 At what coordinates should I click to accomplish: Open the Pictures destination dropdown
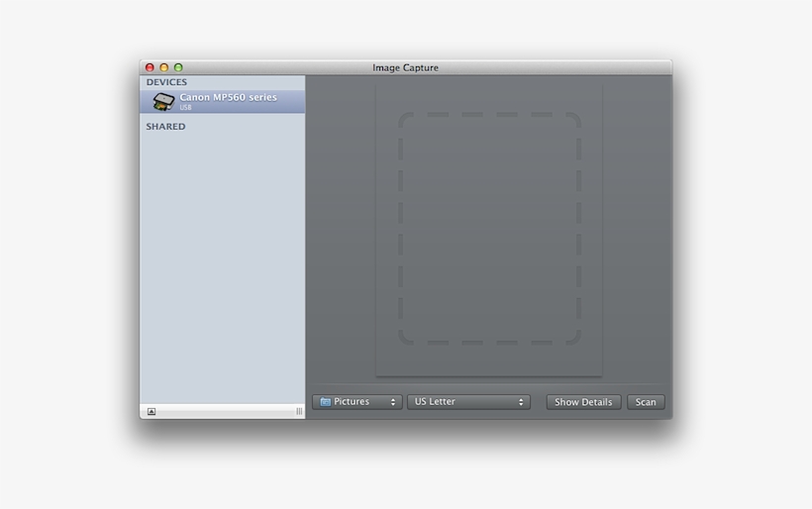point(356,402)
